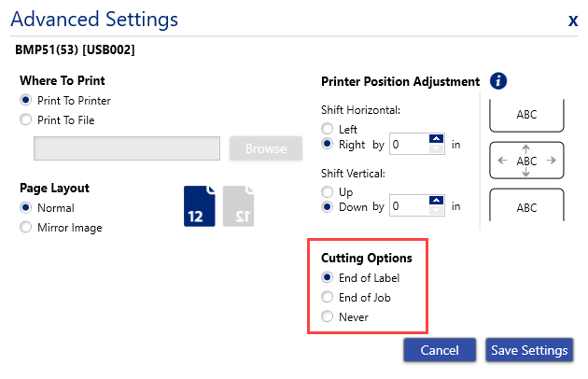The width and height of the screenshot is (588, 379).
Task: Choose Mirror Image page layout
Action: click(25, 228)
